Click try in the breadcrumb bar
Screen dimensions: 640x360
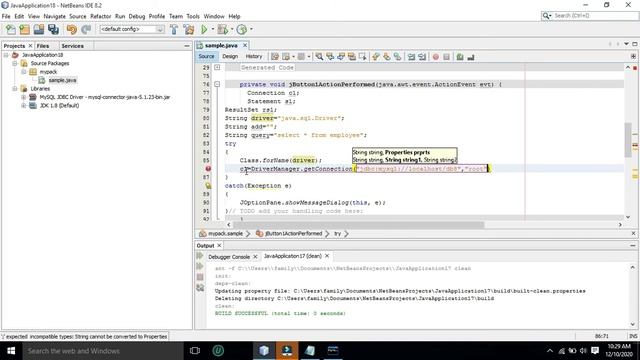[338, 233]
